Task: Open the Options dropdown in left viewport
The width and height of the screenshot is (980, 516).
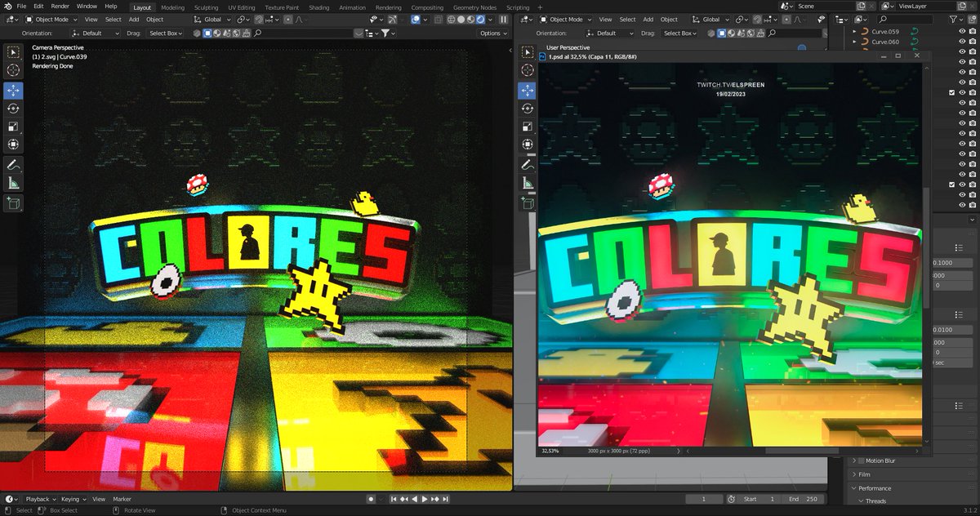Action: click(x=493, y=33)
